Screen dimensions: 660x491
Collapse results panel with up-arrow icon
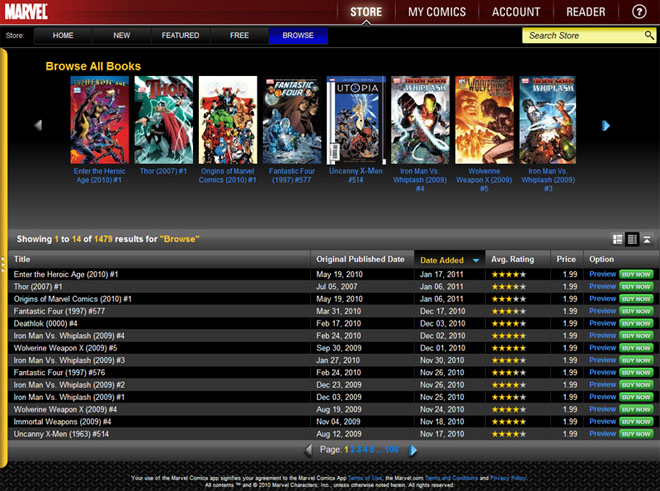[x=647, y=239]
